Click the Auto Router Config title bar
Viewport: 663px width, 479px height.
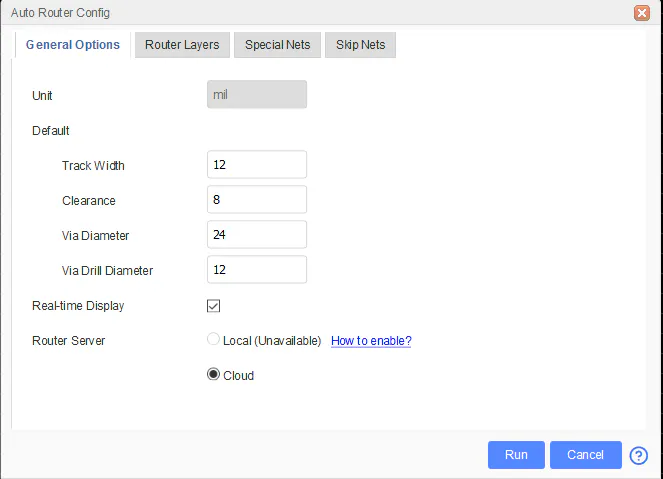(300, 13)
